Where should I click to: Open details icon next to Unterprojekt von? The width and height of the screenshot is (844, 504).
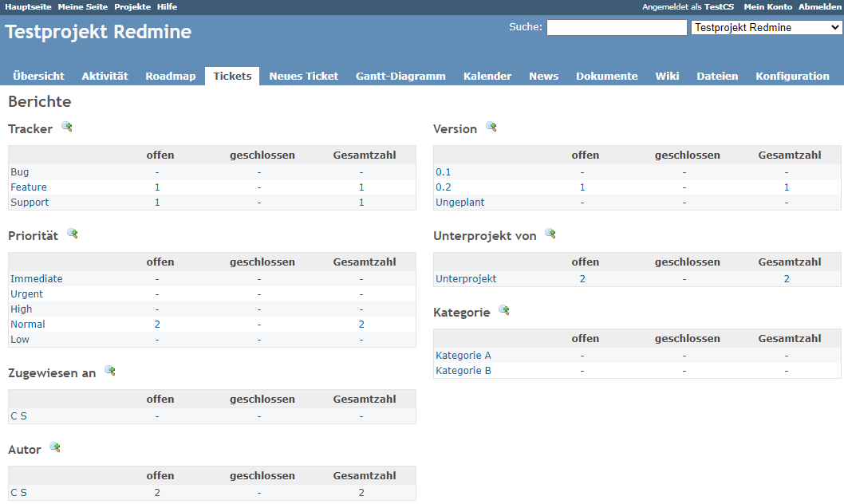550,234
